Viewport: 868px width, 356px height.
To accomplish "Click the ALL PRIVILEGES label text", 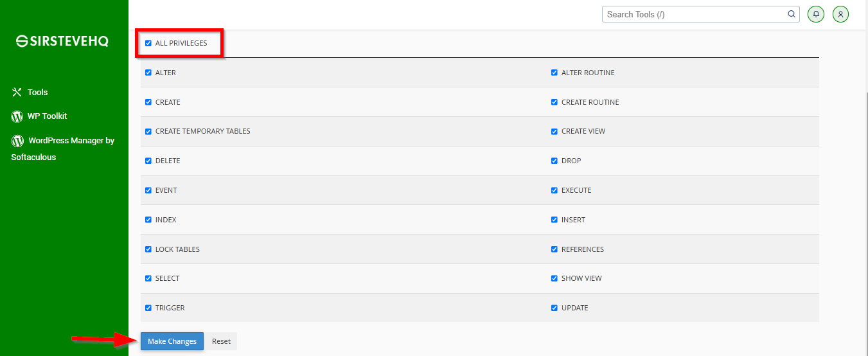I will pyautogui.click(x=181, y=44).
